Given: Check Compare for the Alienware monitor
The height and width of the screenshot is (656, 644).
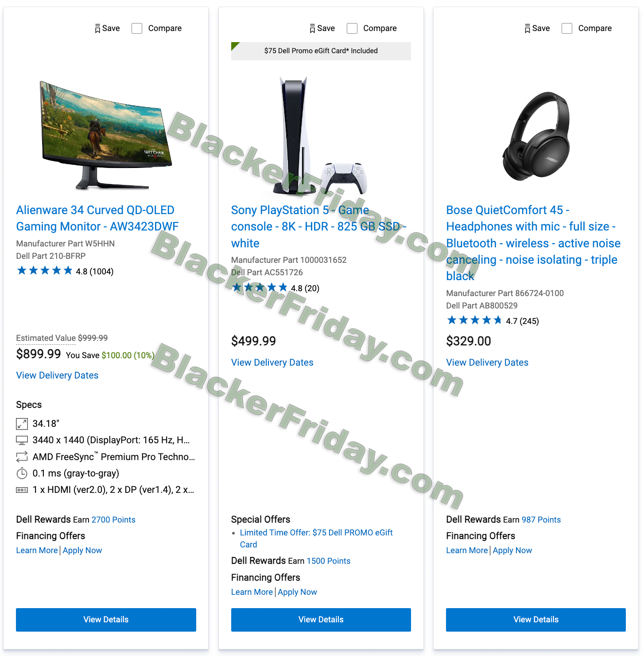Looking at the screenshot, I should pos(137,28).
